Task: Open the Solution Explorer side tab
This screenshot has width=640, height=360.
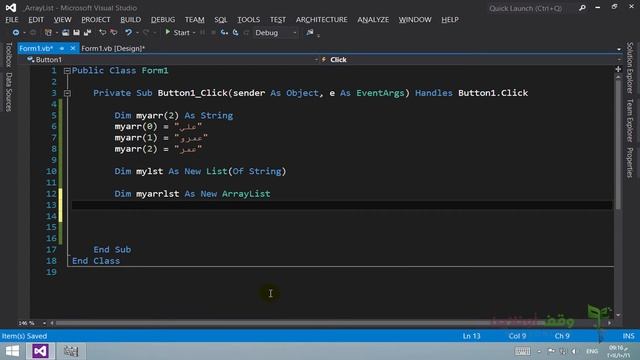Action: pos(630,67)
